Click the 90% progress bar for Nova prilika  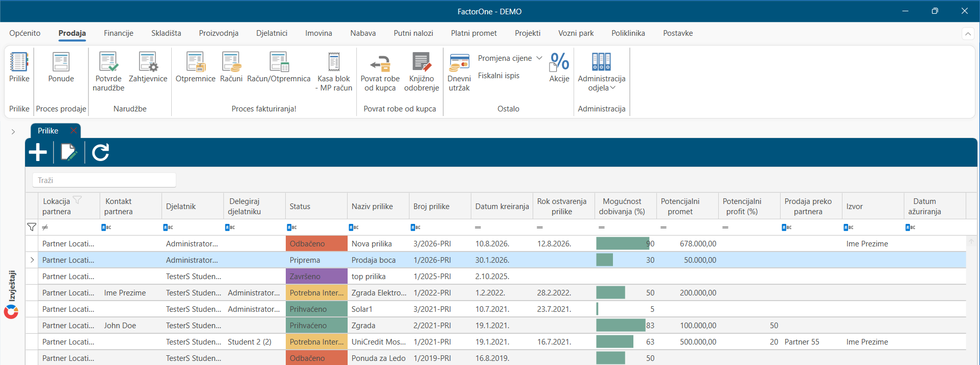[x=623, y=244]
